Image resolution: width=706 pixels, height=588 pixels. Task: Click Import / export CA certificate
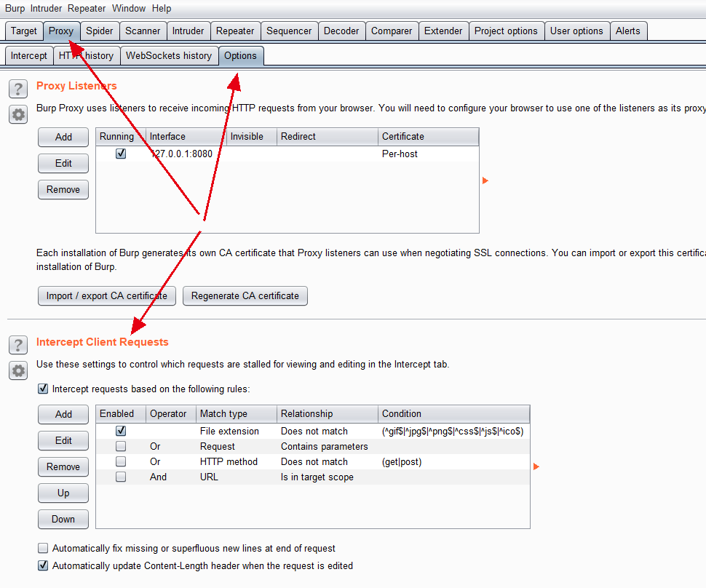click(x=107, y=295)
